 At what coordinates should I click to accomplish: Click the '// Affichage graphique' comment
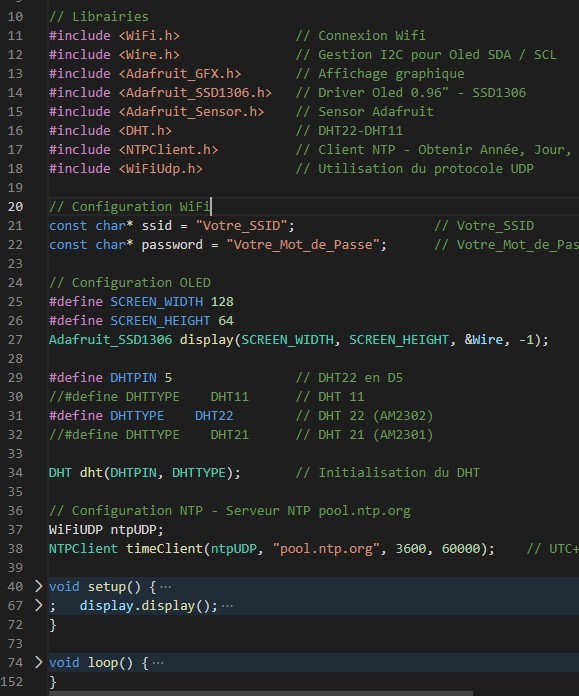coord(380,74)
